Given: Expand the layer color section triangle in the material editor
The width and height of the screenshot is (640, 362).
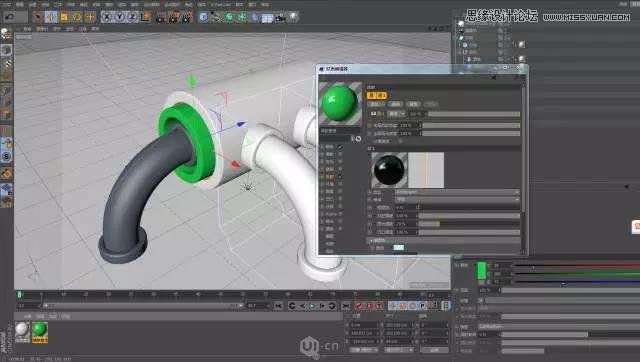Looking at the screenshot, I should (x=371, y=240).
